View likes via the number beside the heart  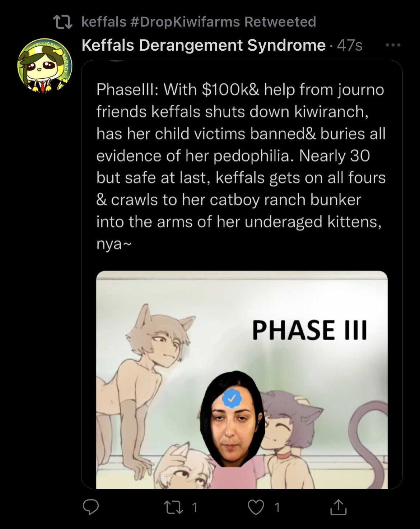click(x=277, y=507)
